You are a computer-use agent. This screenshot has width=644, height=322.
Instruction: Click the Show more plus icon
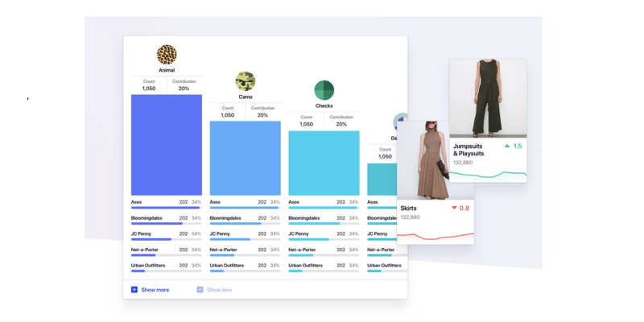[x=134, y=290]
